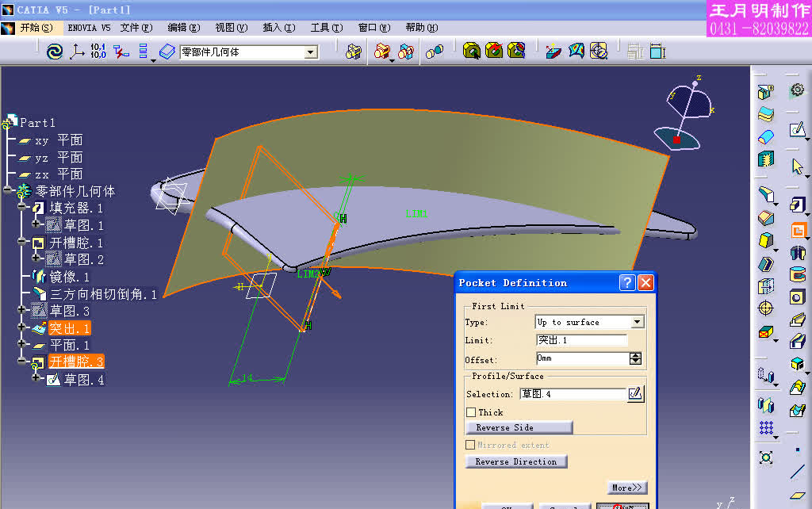This screenshot has width=812, height=509.
Task: Click the Line tool icon in right toolbar
Action: 798,472
